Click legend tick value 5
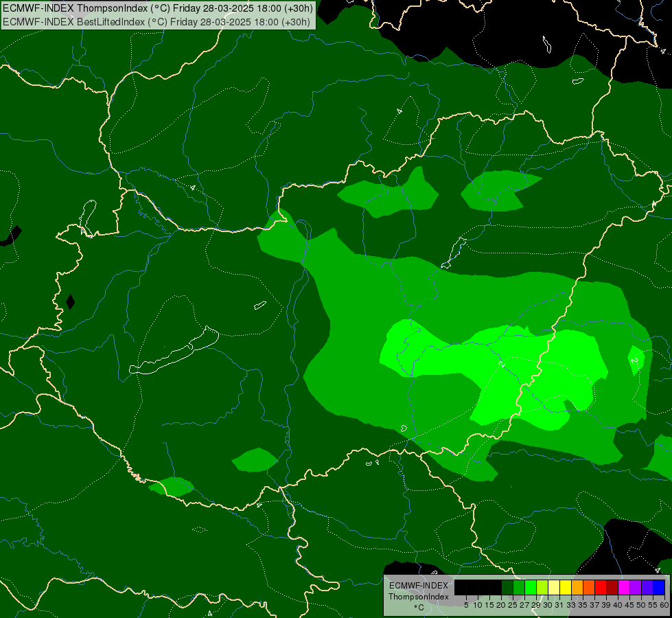This screenshot has height=618, width=672. tap(466, 605)
